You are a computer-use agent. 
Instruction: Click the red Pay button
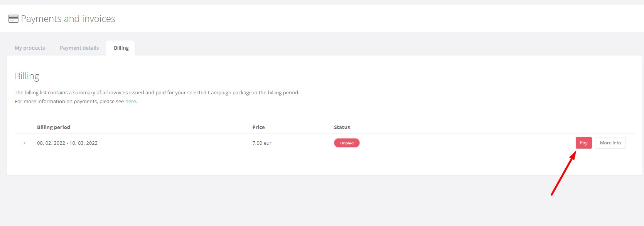[x=583, y=143]
